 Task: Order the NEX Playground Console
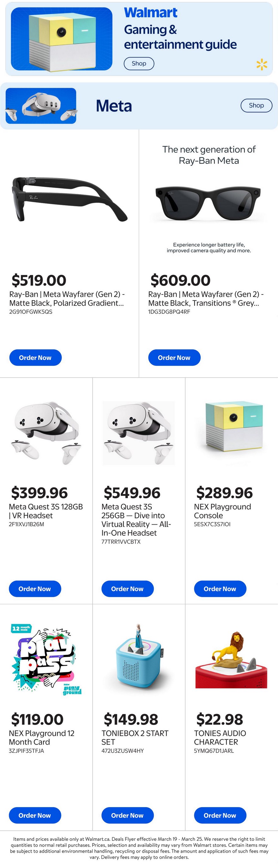point(220,589)
